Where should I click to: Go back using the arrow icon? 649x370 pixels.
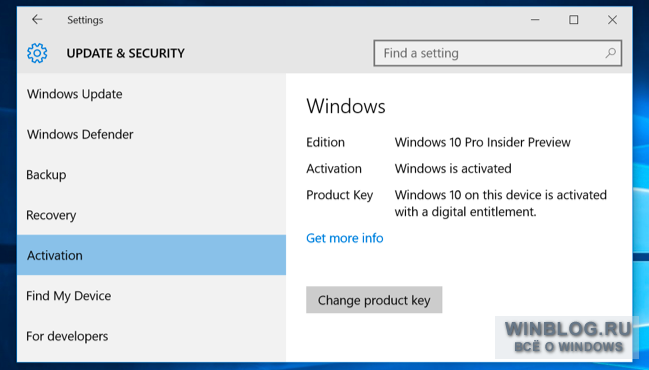(x=37, y=19)
